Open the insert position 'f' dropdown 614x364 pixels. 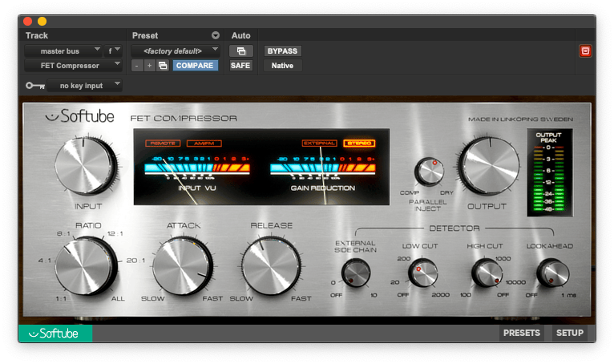pyautogui.click(x=113, y=51)
